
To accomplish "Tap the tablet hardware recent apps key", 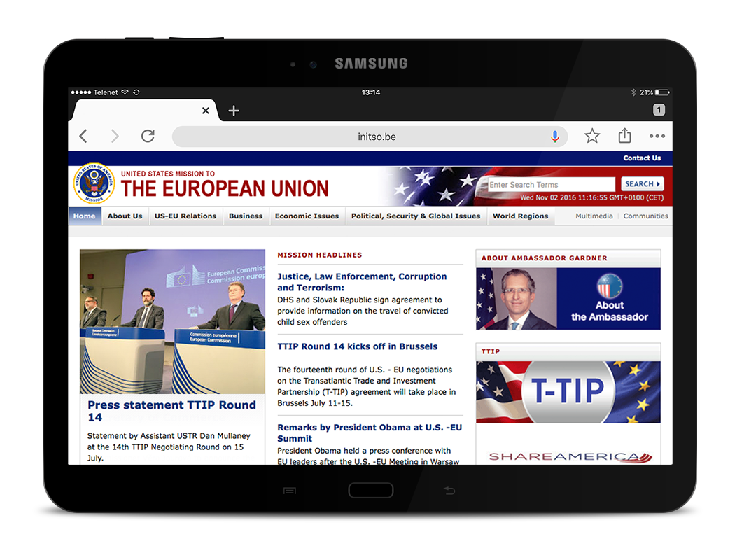I will coord(290,491).
